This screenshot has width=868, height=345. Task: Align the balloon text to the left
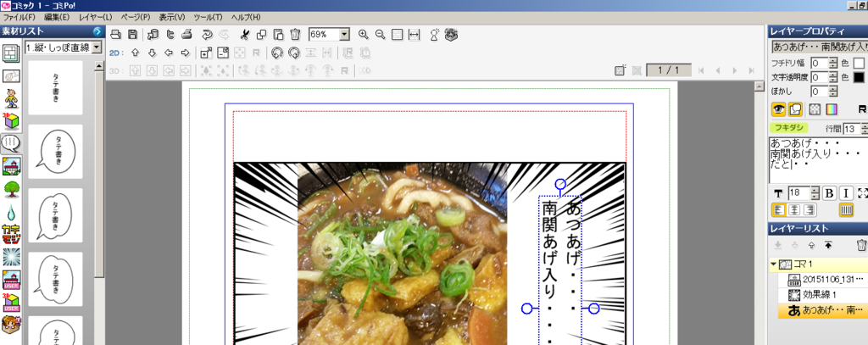[x=778, y=210]
